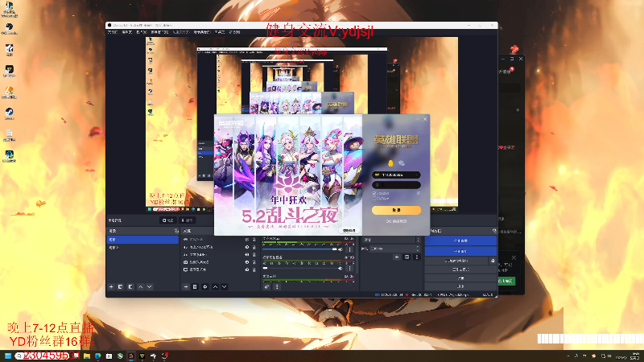The width and height of the screenshot is (644, 362).
Task: Open OBS Studio desktop shortcut icon
Action: [x=9, y=29]
